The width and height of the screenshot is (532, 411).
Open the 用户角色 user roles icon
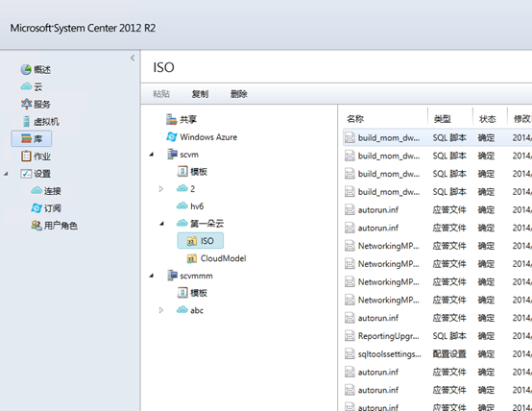click(x=36, y=225)
